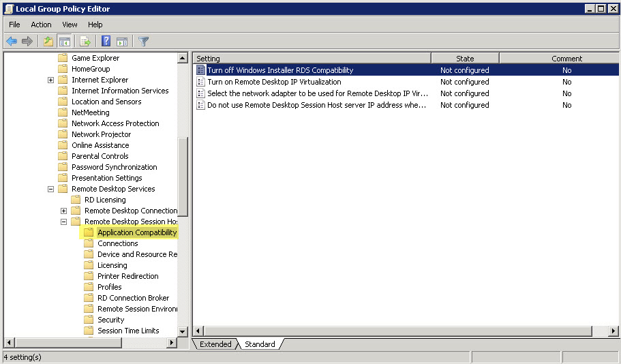Select the Turn off Windows Installer RDS Compatibility setting
621x364 pixels.
tap(280, 70)
